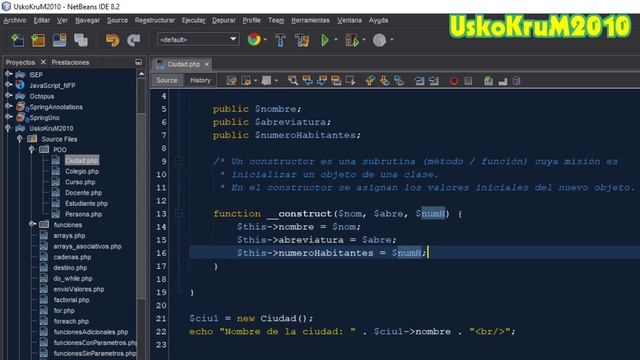The height and width of the screenshot is (360, 640).
Task: Click the Redo arrow icon
Action: click(x=133, y=40)
